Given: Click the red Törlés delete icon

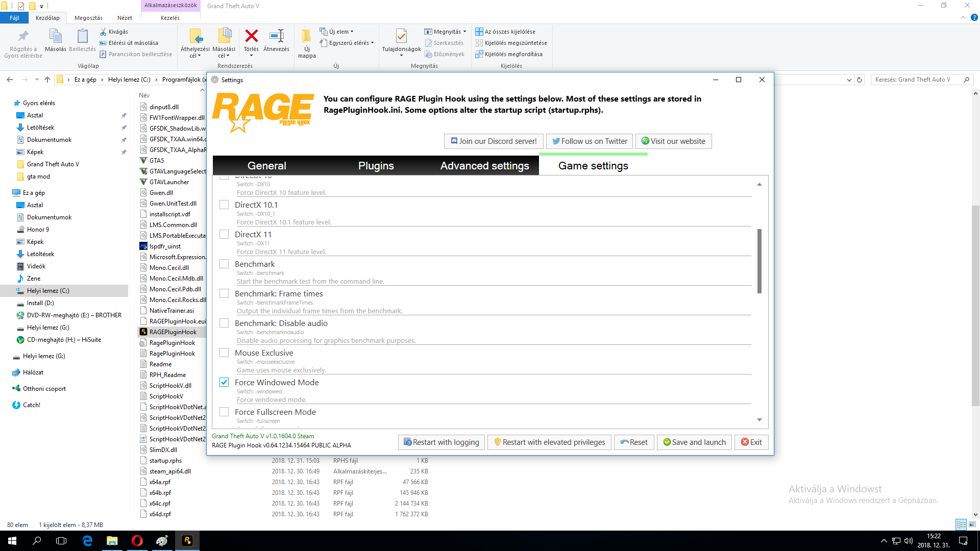Looking at the screenshot, I should [x=251, y=37].
